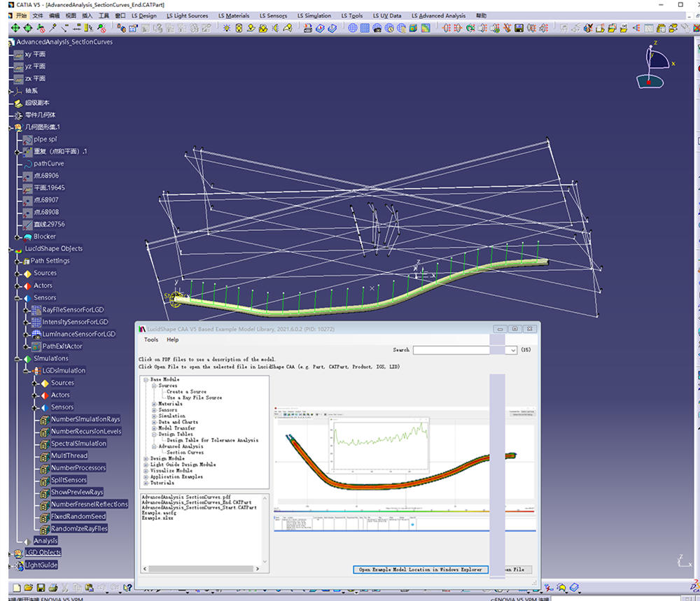Click the example model preview thumbnail
Image resolution: width=700 pixels, height=601 pixels.
tap(404, 469)
